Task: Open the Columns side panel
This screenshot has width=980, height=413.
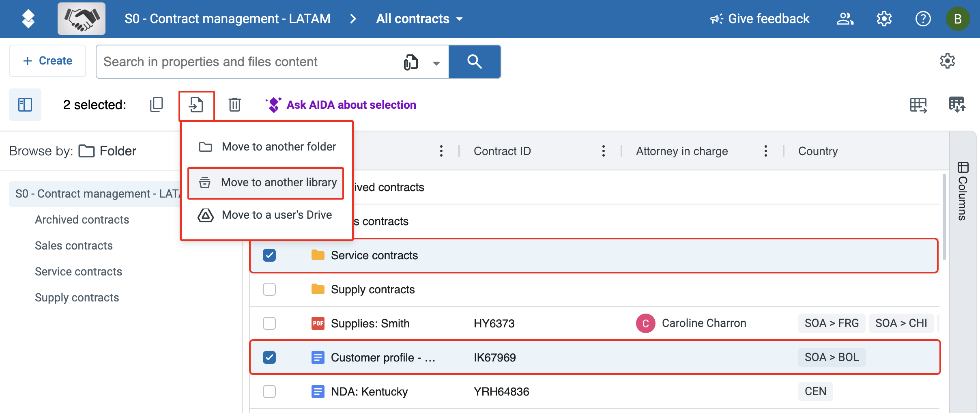Action: click(963, 191)
